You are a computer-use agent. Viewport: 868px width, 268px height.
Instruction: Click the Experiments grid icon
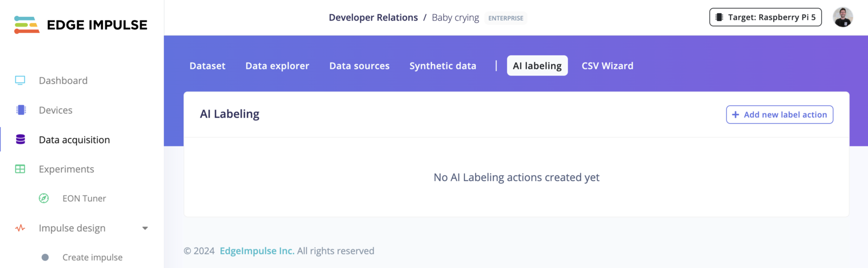coord(20,169)
